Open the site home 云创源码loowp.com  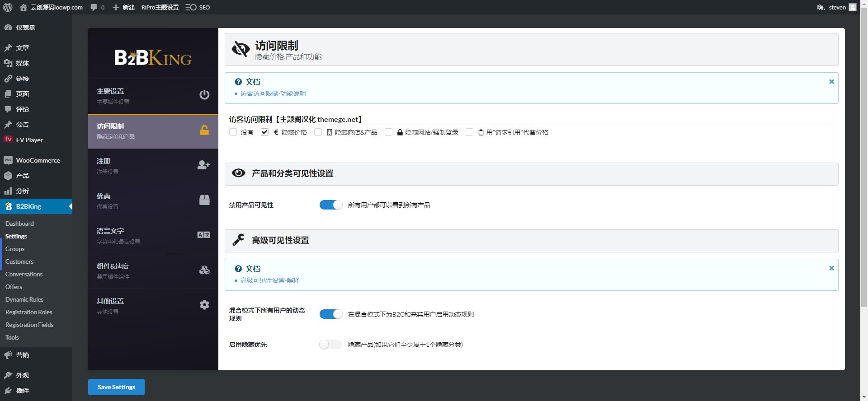tap(51, 7)
